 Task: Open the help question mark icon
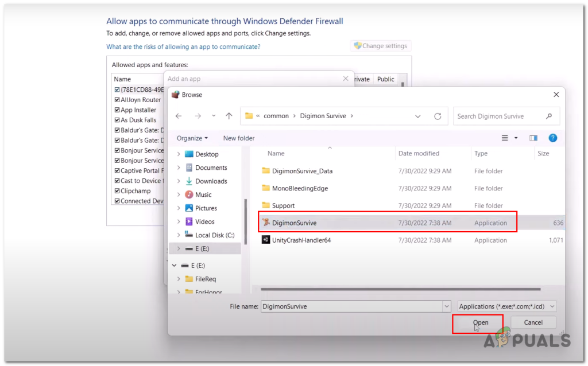click(552, 138)
